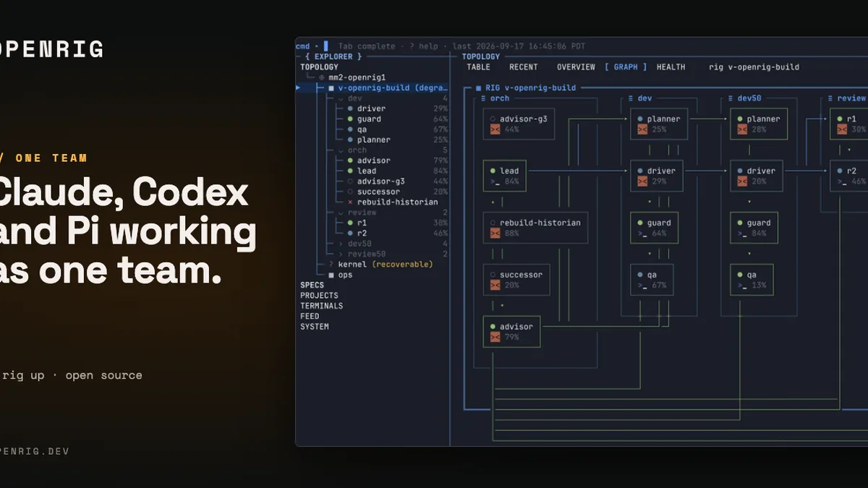Viewport: 868px width, 488px height.
Task: Click the '? help' hint in the command bar
Action: [424, 46]
